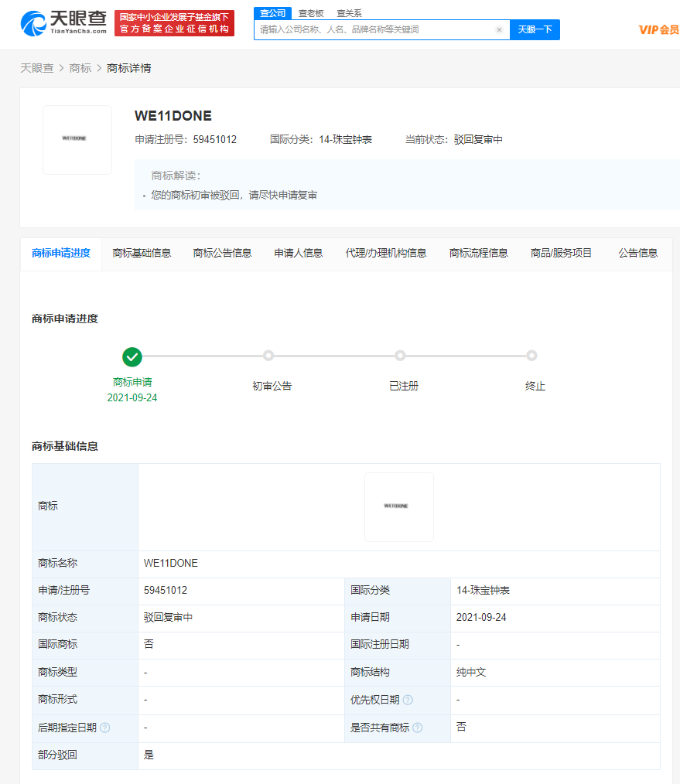Image resolution: width=680 pixels, height=784 pixels.
Task: Click the header text 申请注册号: 59451012
Action: [186, 139]
